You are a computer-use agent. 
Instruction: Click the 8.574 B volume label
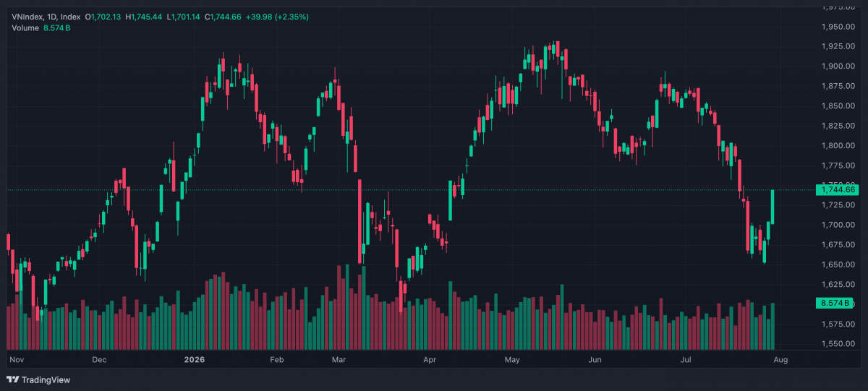click(x=835, y=304)
